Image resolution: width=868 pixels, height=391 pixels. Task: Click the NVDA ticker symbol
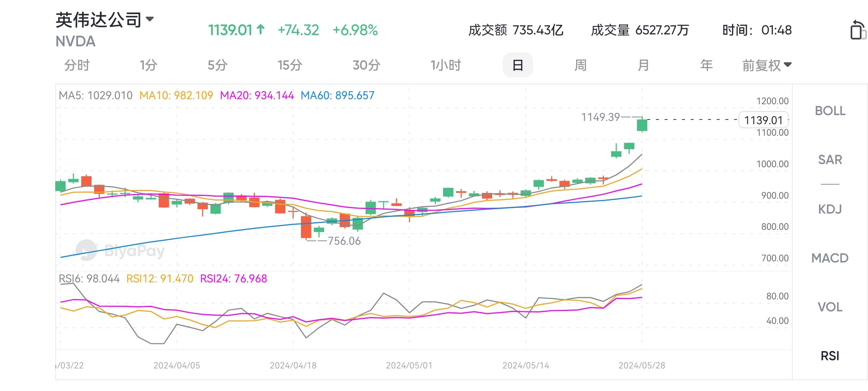(x=76, y=42)
